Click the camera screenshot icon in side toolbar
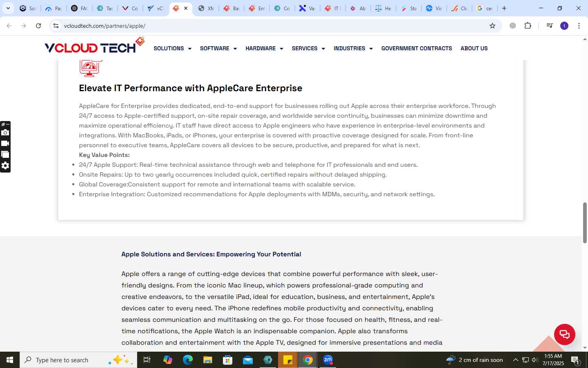588x368 pixels. tap(5, 132)
